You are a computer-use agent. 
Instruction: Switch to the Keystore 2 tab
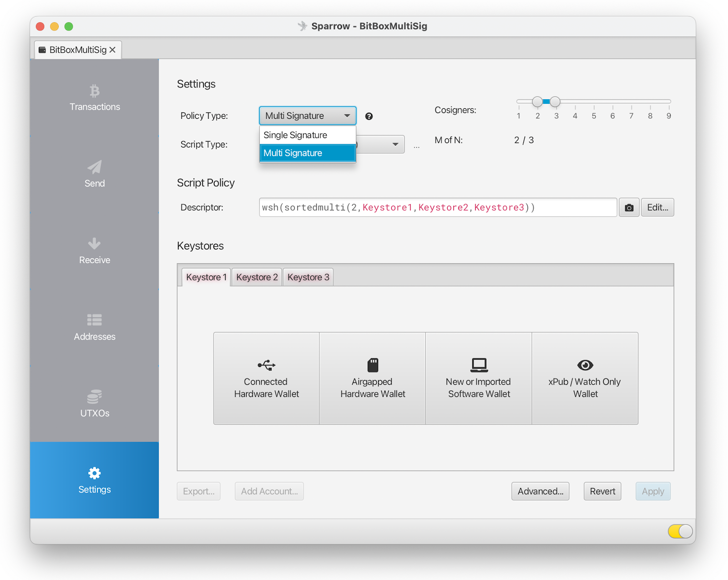pos(257,277)
